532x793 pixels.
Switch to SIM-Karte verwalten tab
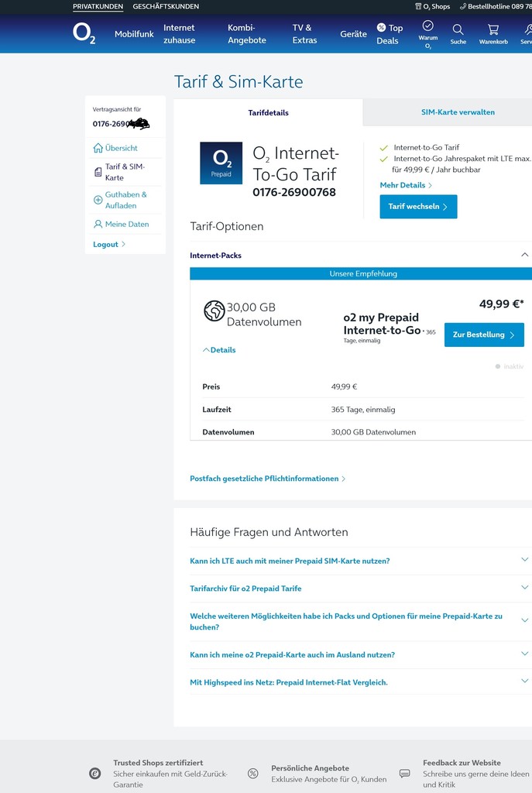tap(458, 112)
